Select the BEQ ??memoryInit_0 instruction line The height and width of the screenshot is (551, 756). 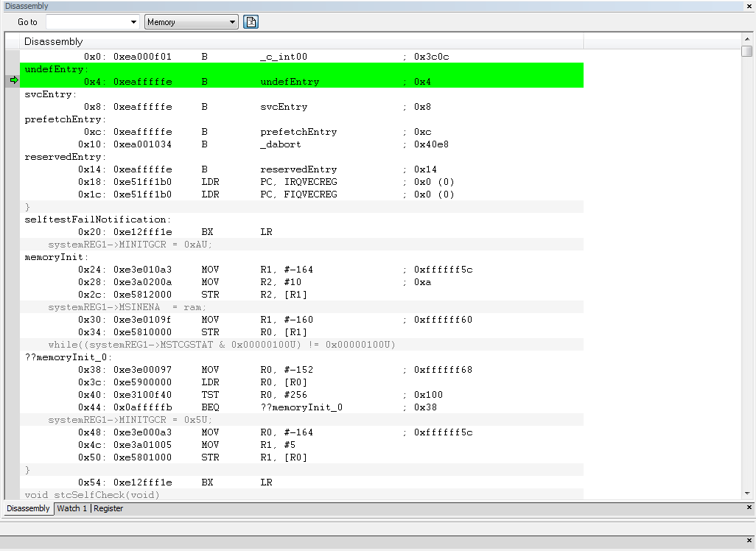coord(301,407)
